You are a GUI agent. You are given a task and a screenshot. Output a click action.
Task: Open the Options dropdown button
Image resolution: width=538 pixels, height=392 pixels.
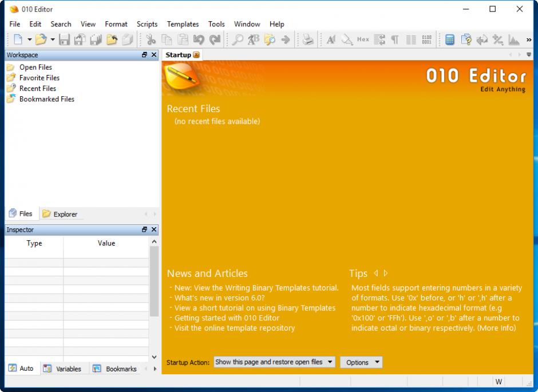361,362
